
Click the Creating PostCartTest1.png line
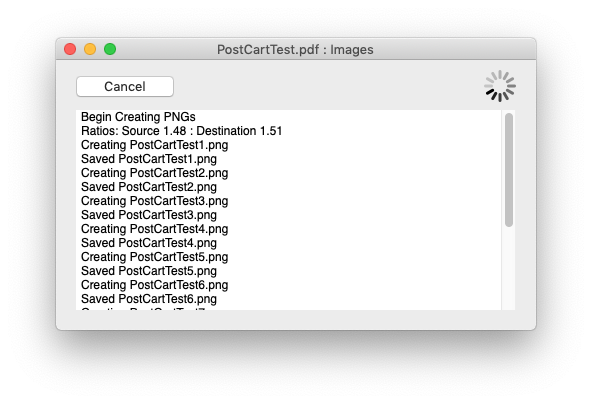[154, 145]
